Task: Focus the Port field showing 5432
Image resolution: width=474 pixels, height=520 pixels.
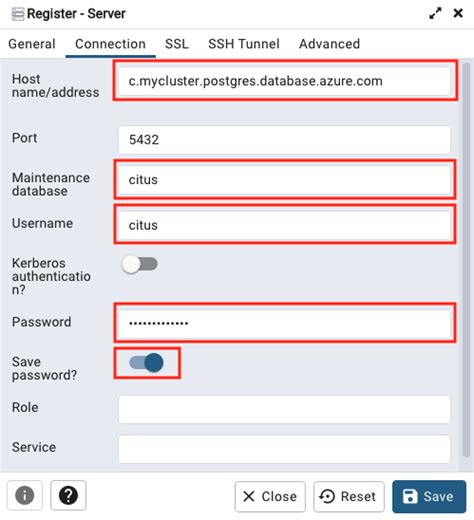Action: pos(284,140)
